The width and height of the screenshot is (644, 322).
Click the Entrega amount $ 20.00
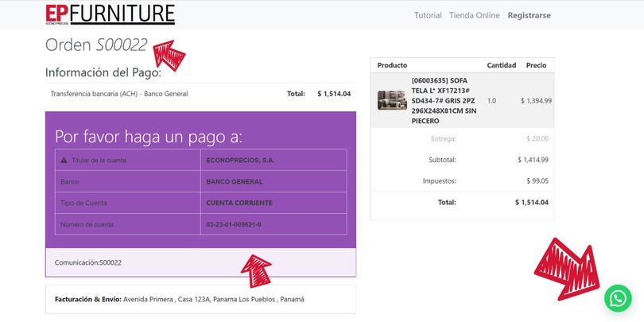[x=537, y=139]
